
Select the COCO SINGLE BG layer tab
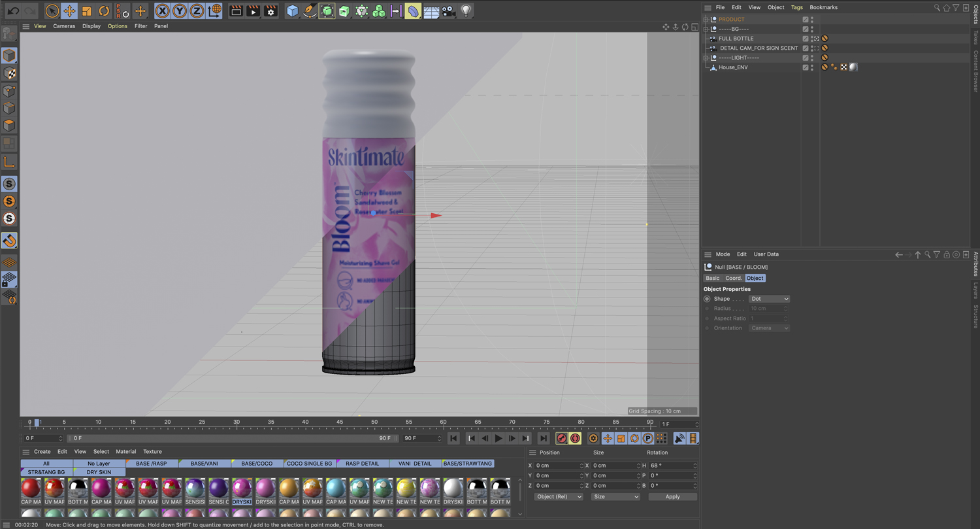click(310, 464)
